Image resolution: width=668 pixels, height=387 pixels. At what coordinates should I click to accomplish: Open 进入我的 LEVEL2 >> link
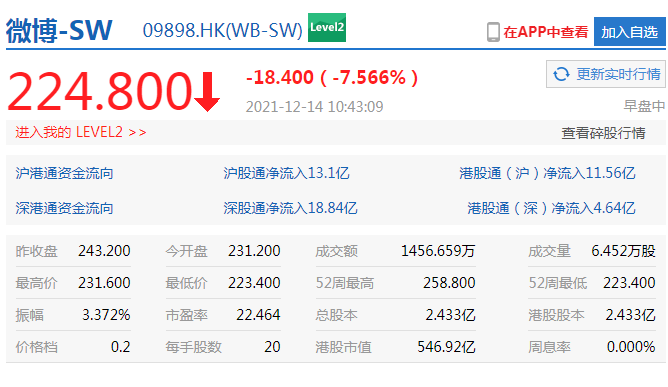(x=81, y=133)
